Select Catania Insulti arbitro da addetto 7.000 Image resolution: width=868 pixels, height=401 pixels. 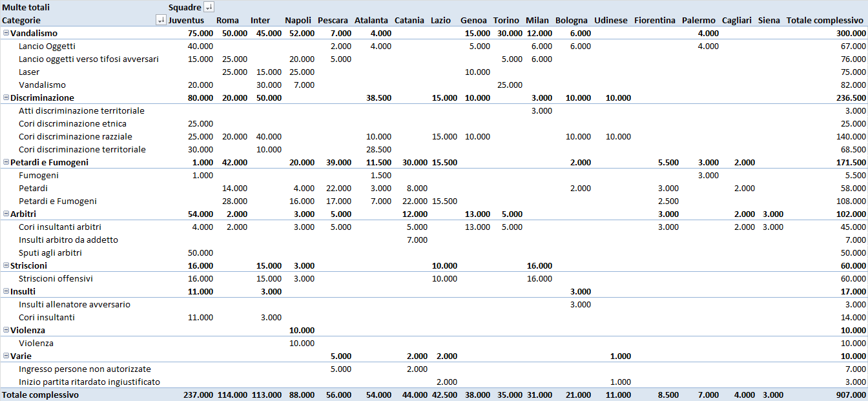click(417, 240)
